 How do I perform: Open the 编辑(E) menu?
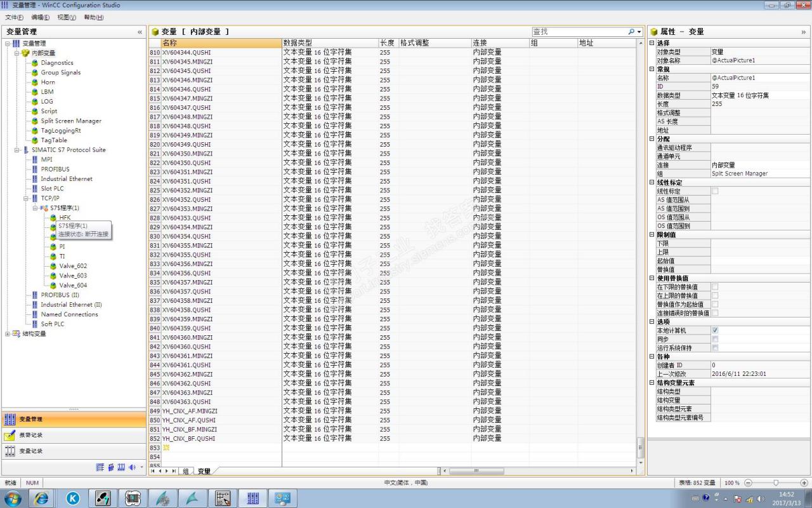[x=41, y=17]
